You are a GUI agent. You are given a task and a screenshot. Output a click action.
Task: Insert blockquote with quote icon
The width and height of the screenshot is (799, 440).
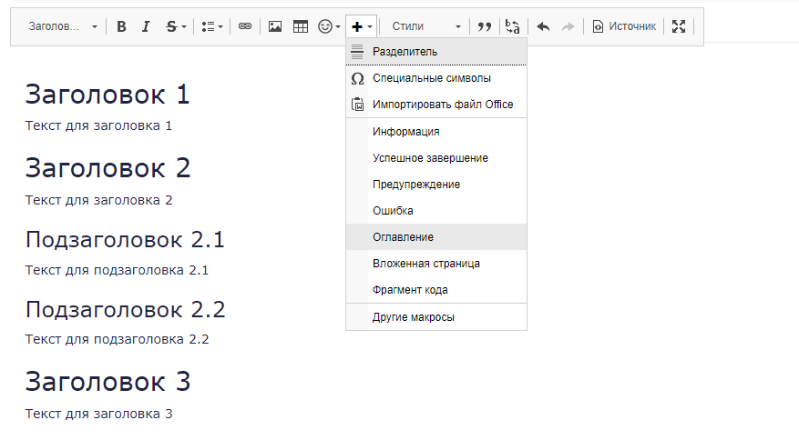click(484, 27)
